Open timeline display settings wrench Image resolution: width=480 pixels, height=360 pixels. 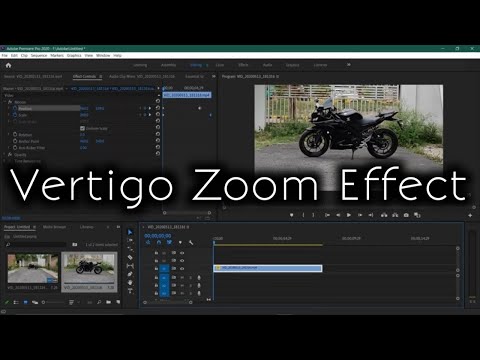coord(191,242)
